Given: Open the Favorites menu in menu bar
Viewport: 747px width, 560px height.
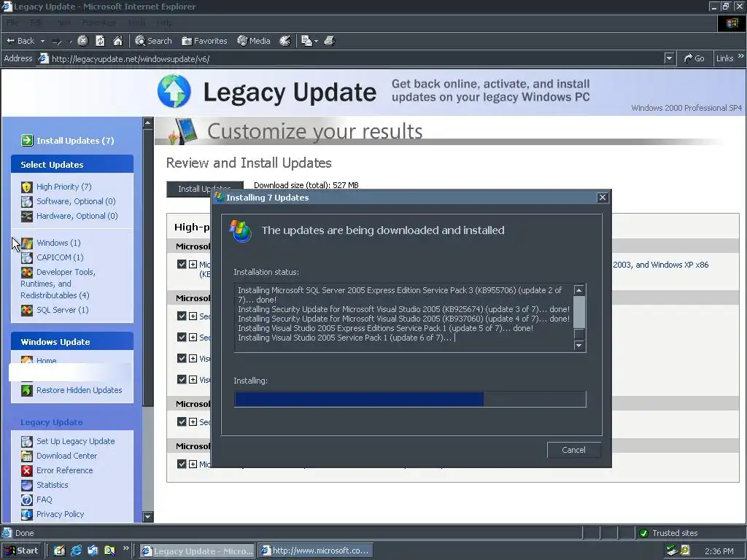Looking at the screenshot, I should pyautogui.click(x=98, y=23).
